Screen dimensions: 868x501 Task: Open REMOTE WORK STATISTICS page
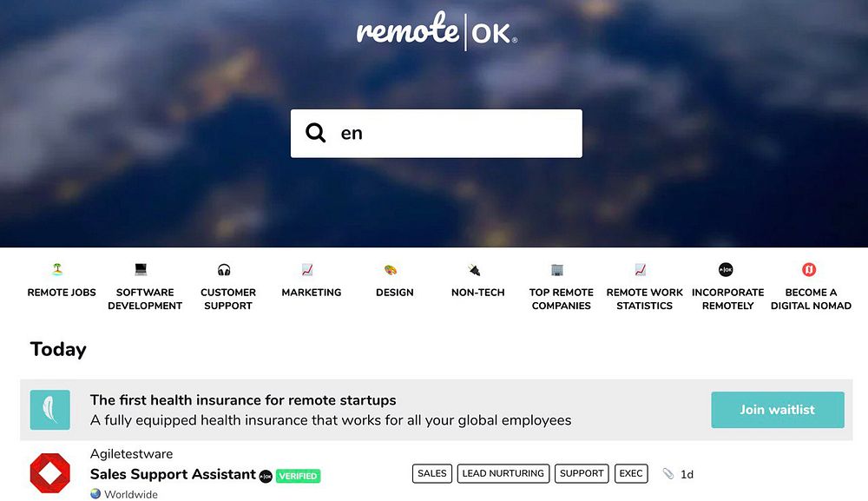(644, 299)
